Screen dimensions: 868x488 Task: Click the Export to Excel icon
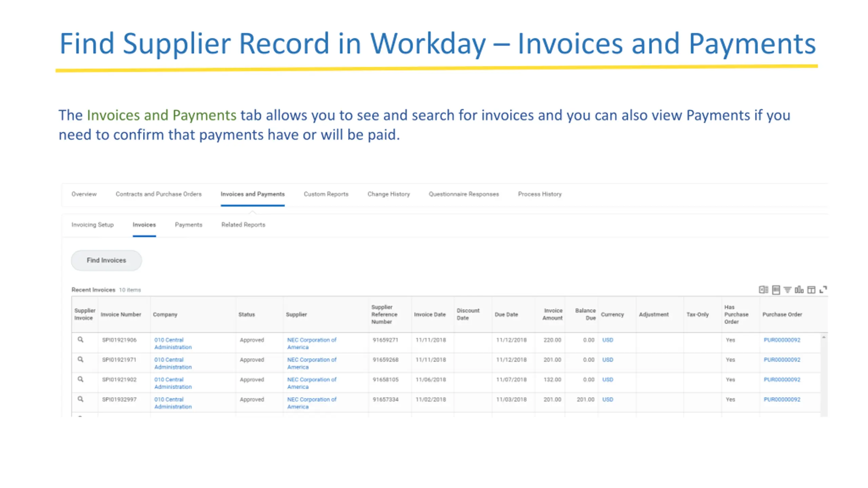(x=763, y=290)
